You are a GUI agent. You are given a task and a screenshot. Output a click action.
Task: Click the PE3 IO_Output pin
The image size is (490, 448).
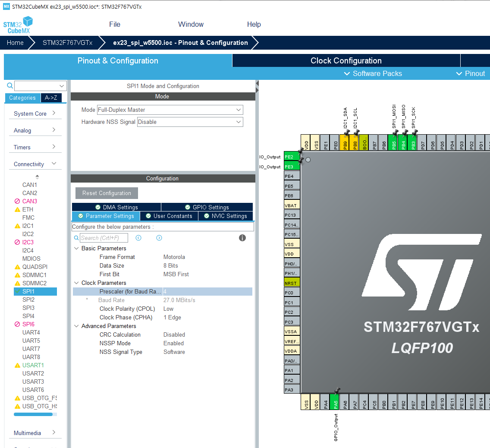point(292,167)
